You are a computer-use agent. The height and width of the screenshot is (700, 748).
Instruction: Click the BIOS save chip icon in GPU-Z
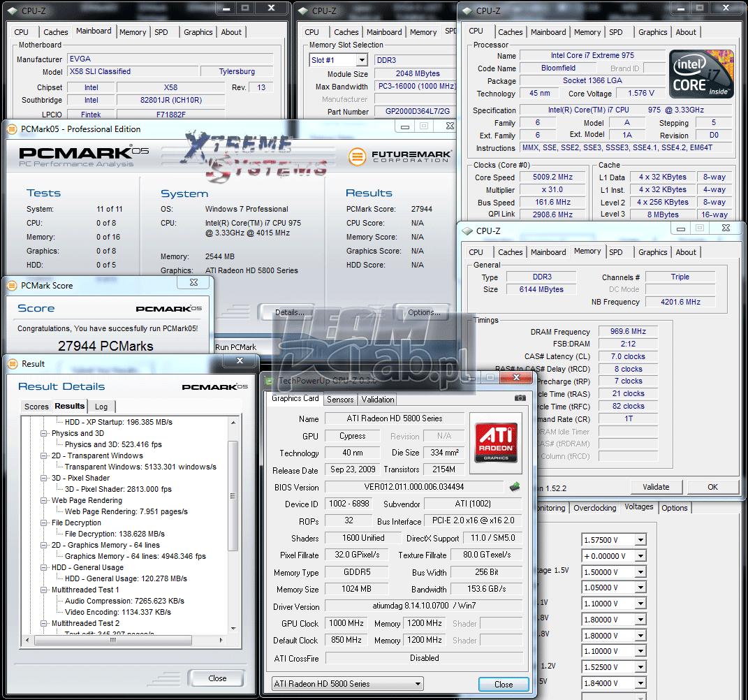[x=515, y=487]
